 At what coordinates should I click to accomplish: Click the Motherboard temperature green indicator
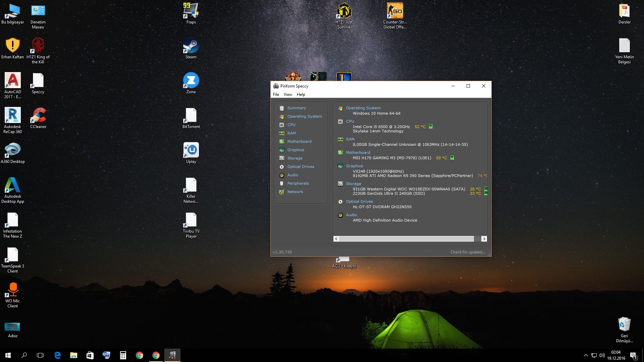[452, 158]
